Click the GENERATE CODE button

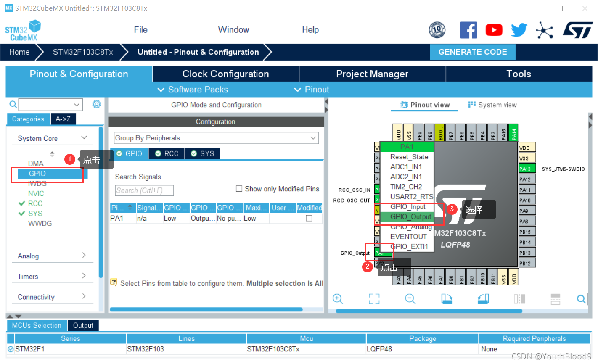click(x=473, y=52)
